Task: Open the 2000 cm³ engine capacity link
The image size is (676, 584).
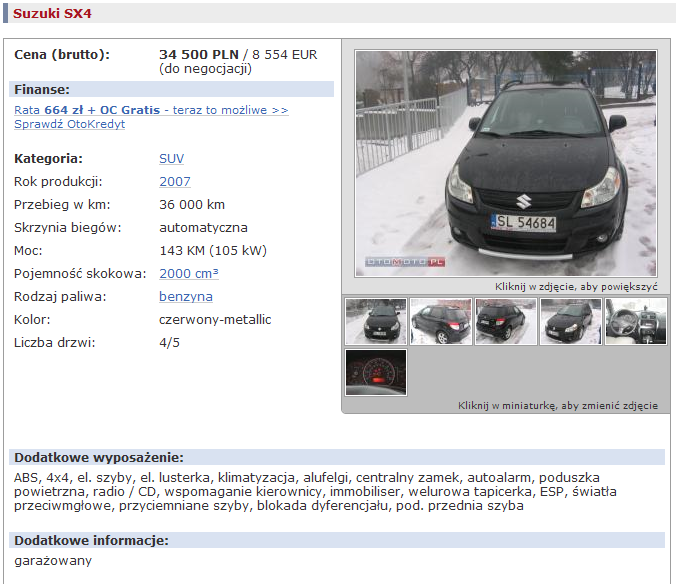Action: (189, 274)
